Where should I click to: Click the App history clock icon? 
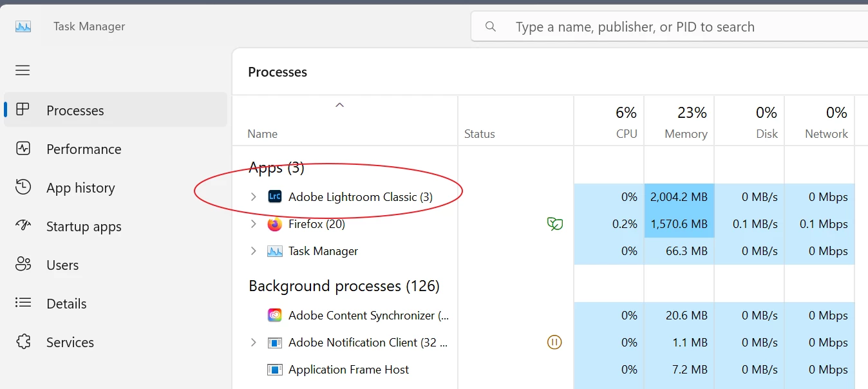(x=23, y=187)
